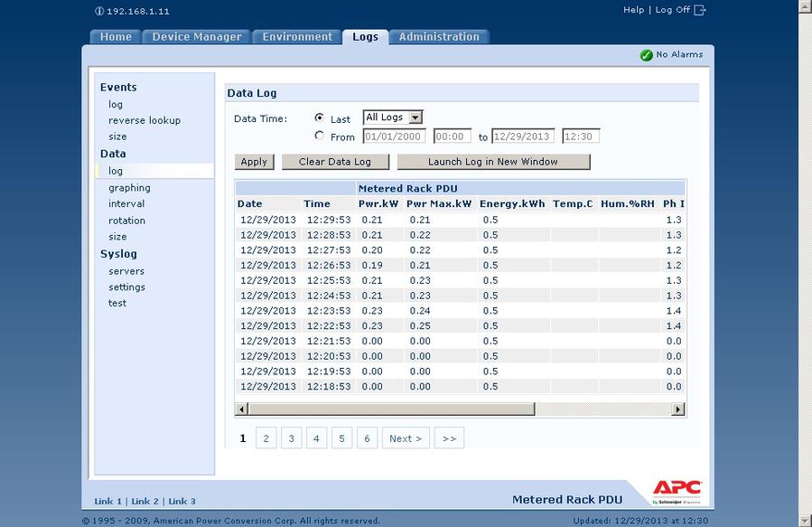
Task: Open the Data graphing sidebar link
Action: pos(129,188)
